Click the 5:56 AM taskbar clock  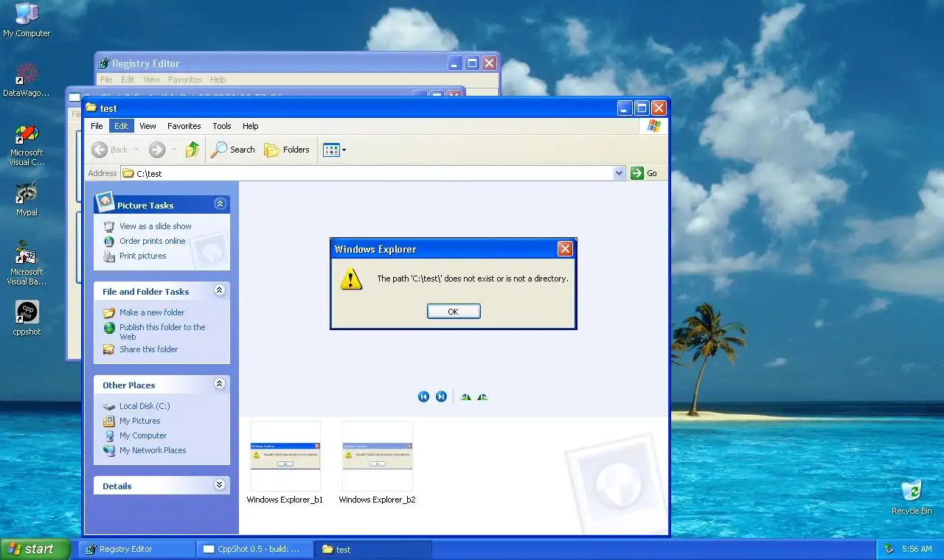pos(917,549)
